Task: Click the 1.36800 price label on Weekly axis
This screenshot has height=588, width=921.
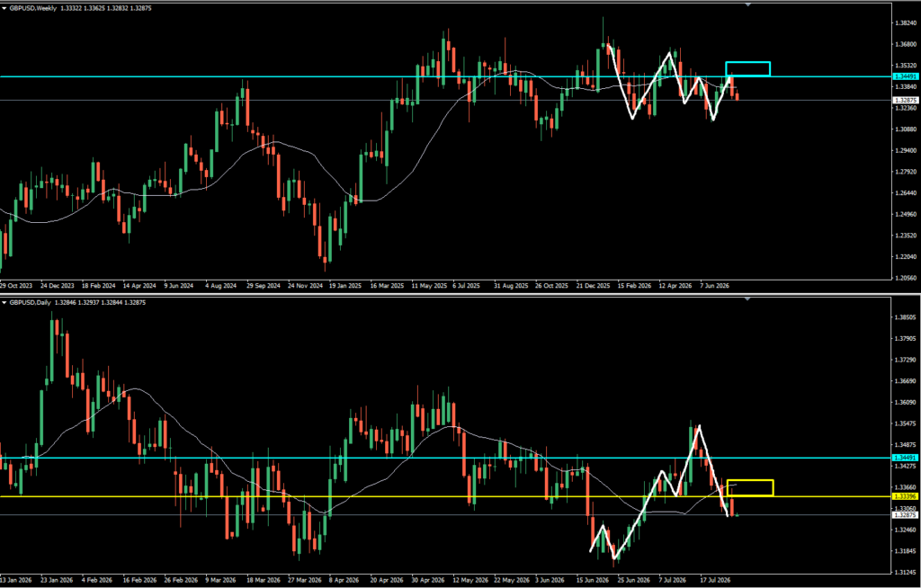Action: point(905,44)
